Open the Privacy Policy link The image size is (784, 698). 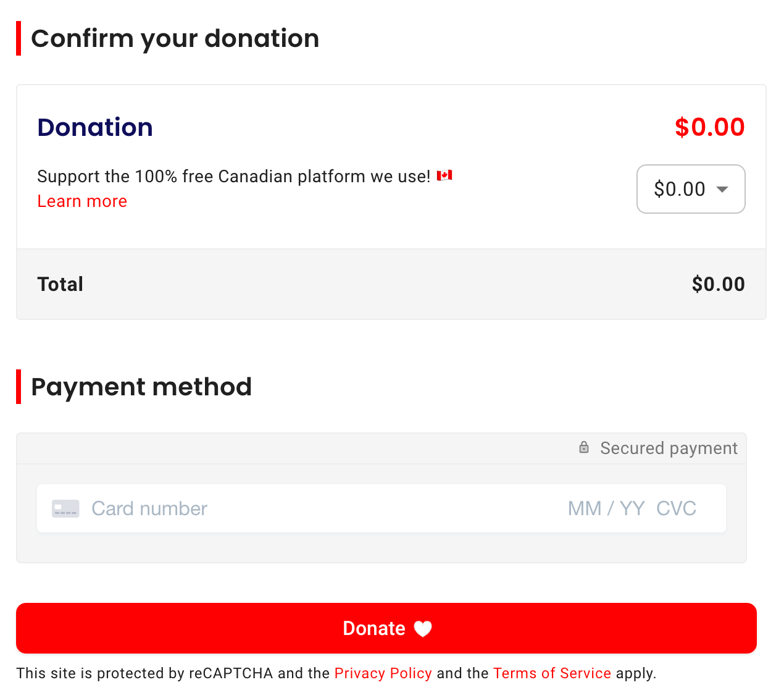[383, 673]
